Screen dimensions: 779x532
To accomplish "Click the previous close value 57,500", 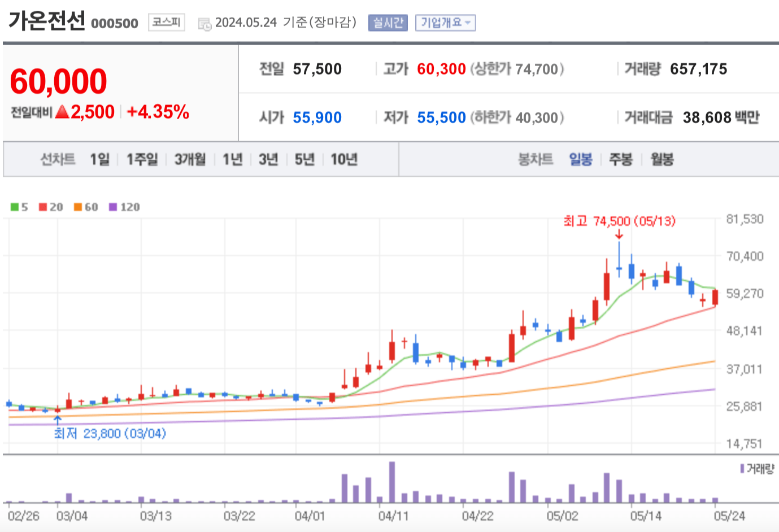I will click(317, 69).
